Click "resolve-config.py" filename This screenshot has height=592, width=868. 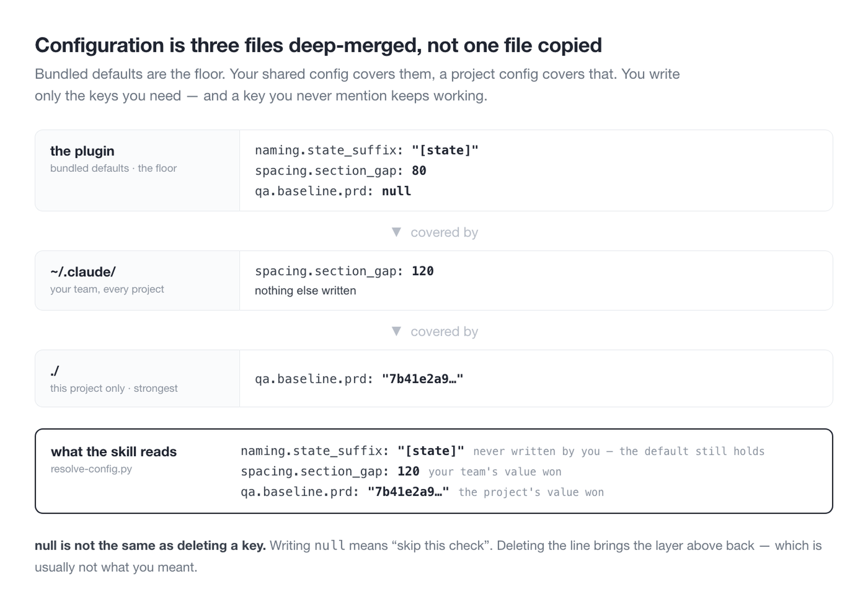click(x=91, y=469)
